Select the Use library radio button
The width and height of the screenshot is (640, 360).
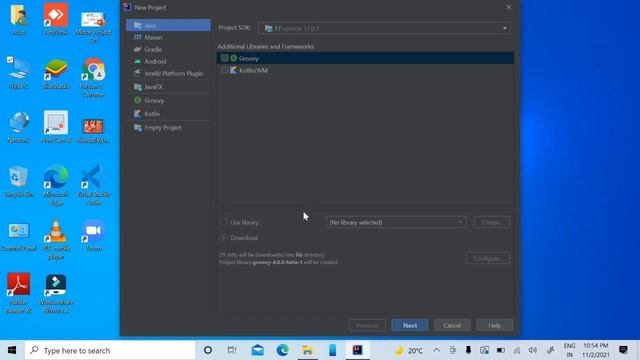(x=224, y=222)
